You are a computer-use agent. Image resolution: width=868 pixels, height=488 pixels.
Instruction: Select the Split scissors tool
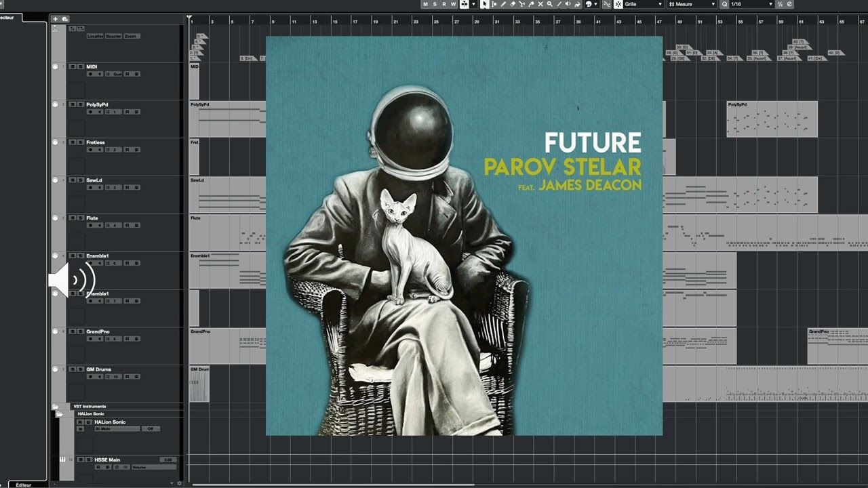pos(522,4)
